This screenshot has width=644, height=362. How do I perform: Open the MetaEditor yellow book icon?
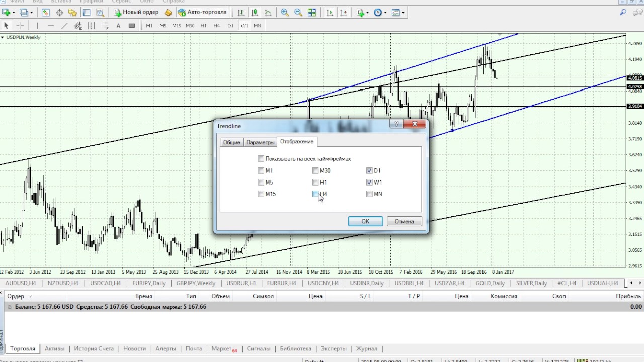(168, 12)
